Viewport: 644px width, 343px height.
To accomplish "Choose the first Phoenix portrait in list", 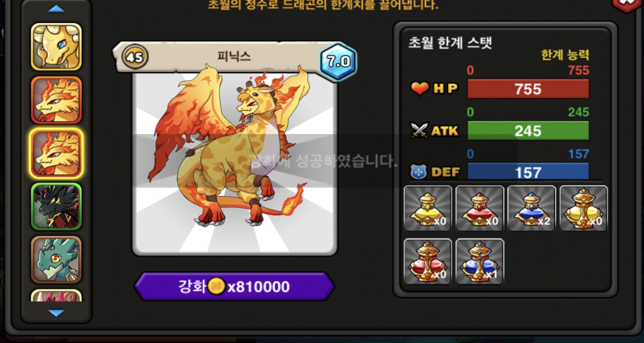I will pos(56,100).
